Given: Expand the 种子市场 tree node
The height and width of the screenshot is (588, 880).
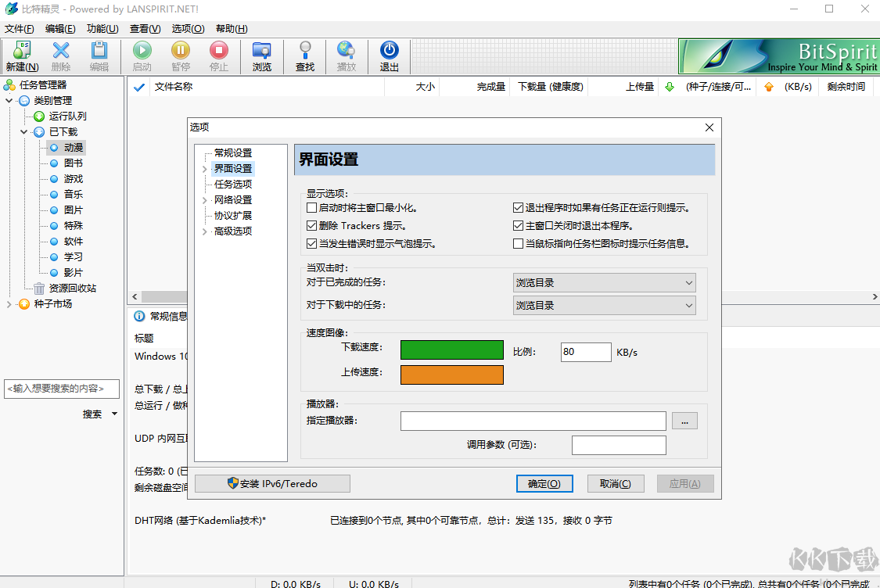Looking at the screenshot, I should coord(8,303).
